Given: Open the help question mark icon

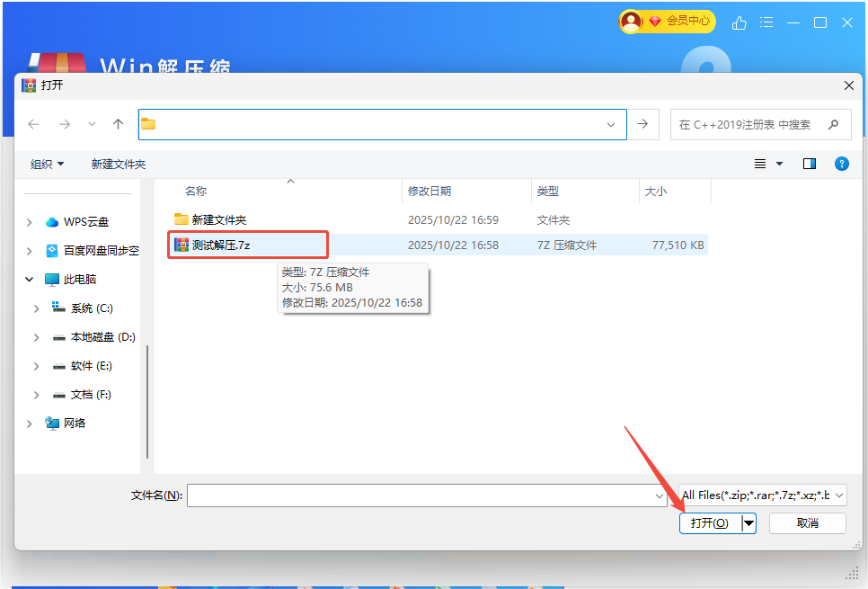Looking at the screenshot, I should coord(841,164).
